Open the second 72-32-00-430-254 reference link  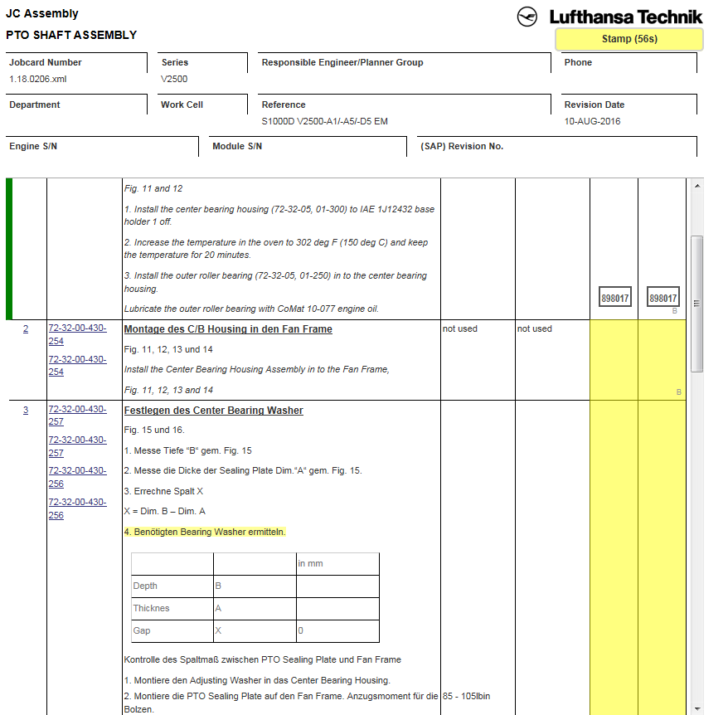click(77, 366)
